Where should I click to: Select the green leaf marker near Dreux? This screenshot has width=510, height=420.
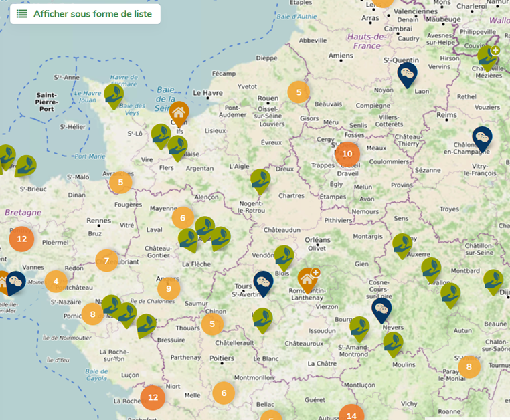(x=260, y=181)
